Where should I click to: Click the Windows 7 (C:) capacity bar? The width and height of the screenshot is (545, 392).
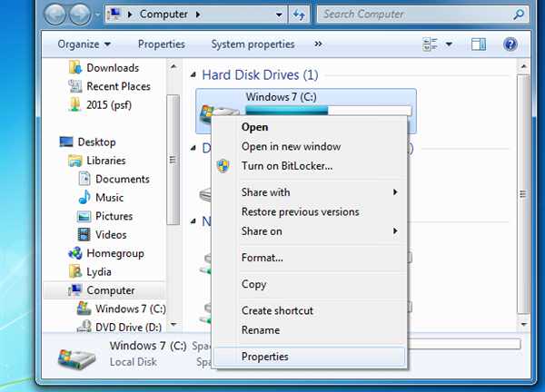tap(329, 111)
